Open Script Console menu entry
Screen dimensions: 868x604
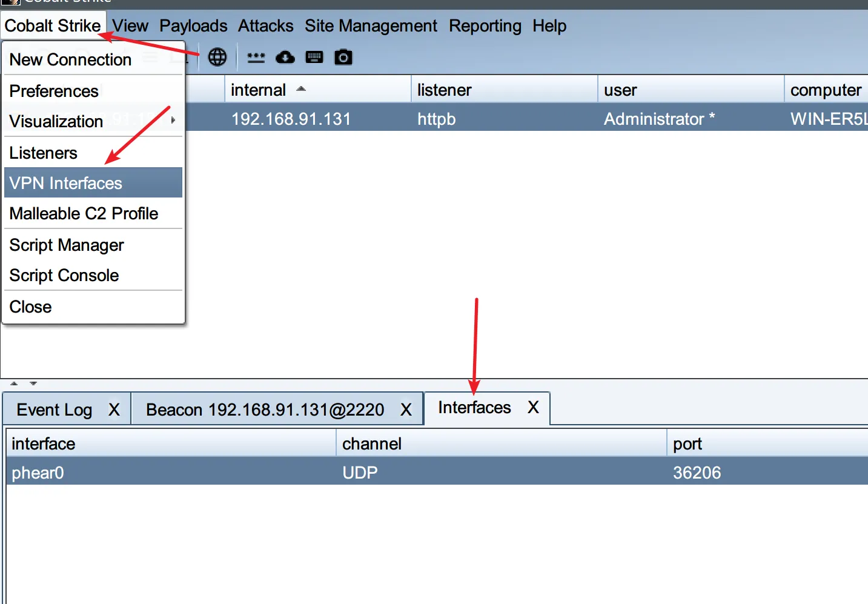(93, 275)
